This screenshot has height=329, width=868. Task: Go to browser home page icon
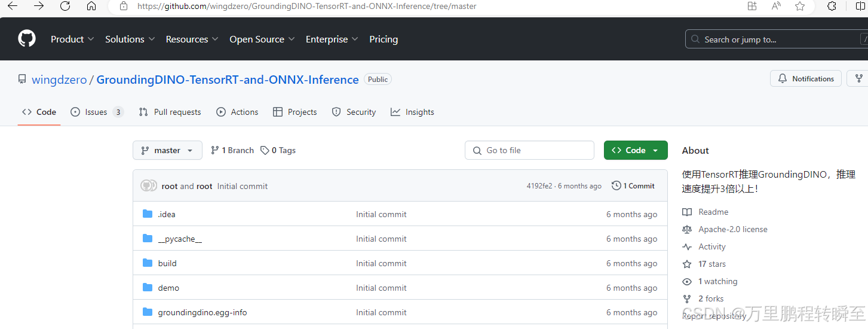click(91, 6)
